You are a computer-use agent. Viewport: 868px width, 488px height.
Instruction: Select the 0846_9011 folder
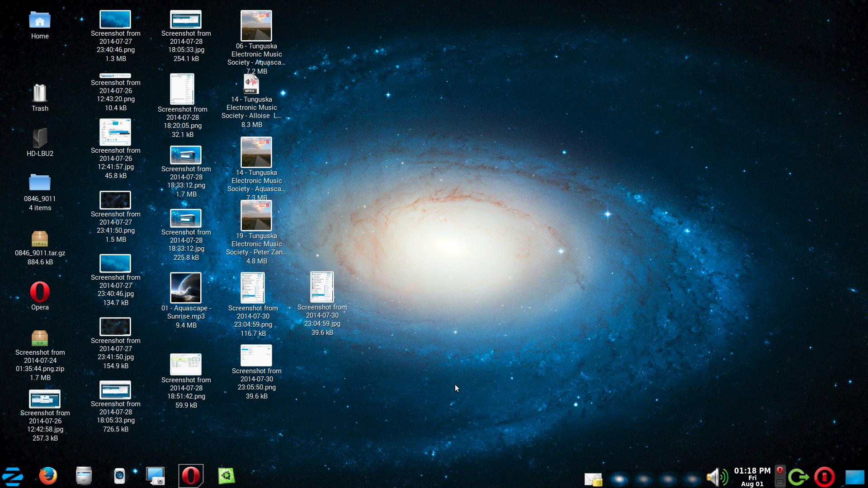coord(40,183)
